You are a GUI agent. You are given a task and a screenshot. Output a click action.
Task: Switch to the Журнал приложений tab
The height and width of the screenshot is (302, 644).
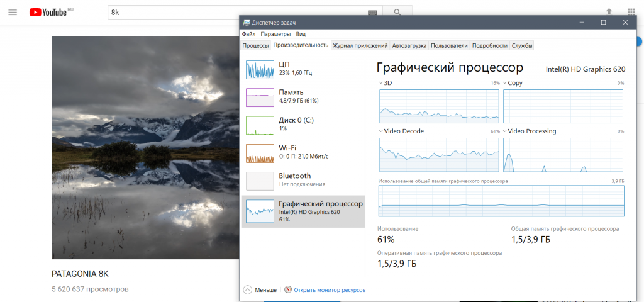coord(360,45)
